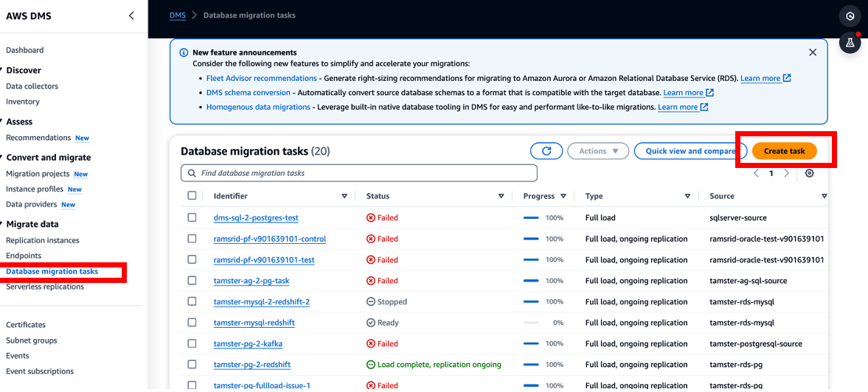Open Data providers in sidebar
Viewport: 868px width, 392px height.
point(32,205)
